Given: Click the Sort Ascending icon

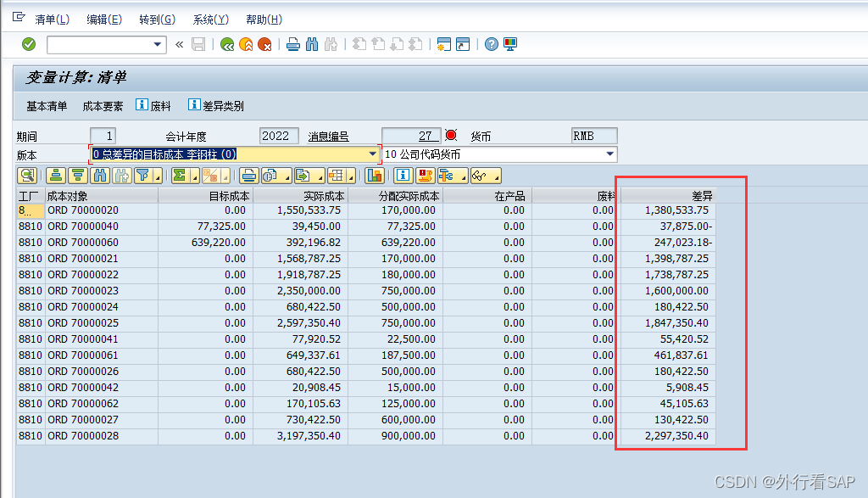Looking at the screenshot, I should pyautogui.click(x=56, y=176).
